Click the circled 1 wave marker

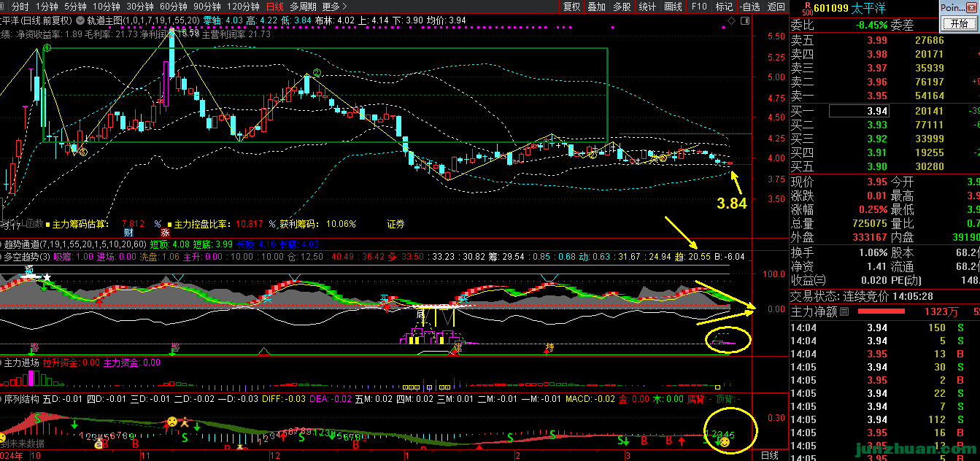(47, 49)
